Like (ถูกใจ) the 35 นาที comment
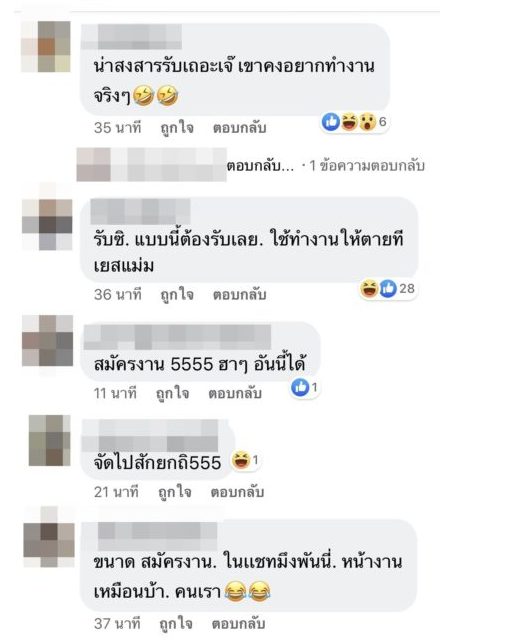The image size is (519, 640). coord(177,128)
